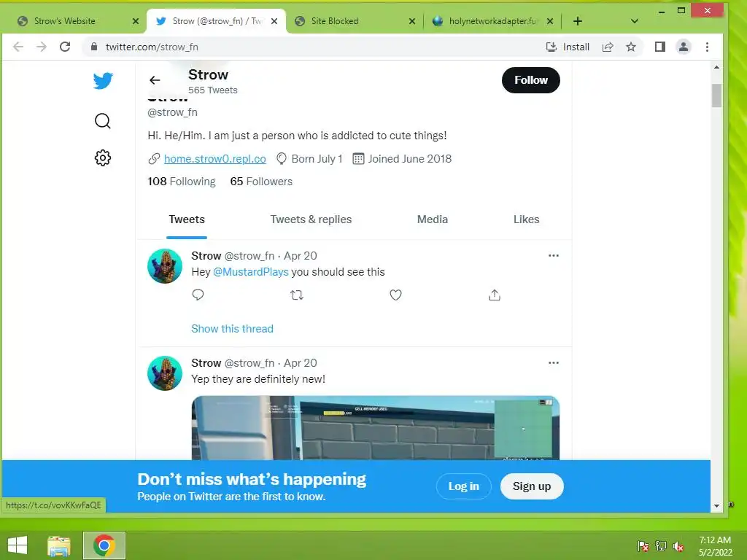747x560 pixels.
Task: Open Windows Start button
Action: click(18, 545)
